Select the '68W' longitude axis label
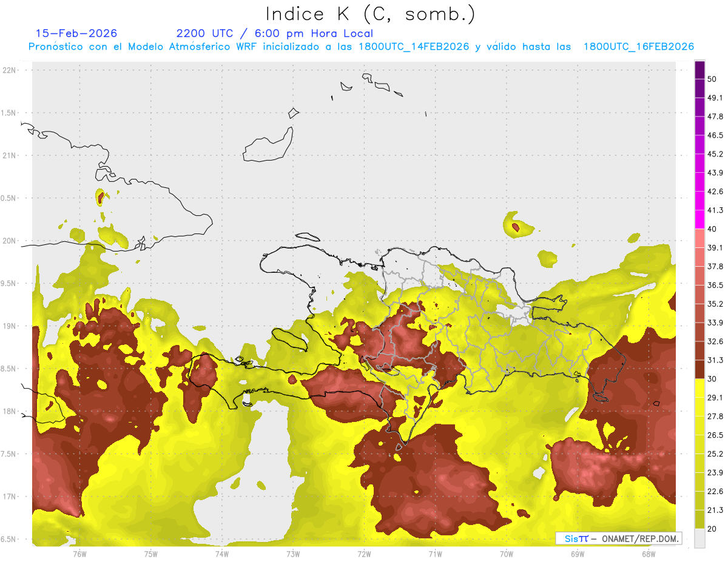Viewport: 728px width, 562px height. 649,554
